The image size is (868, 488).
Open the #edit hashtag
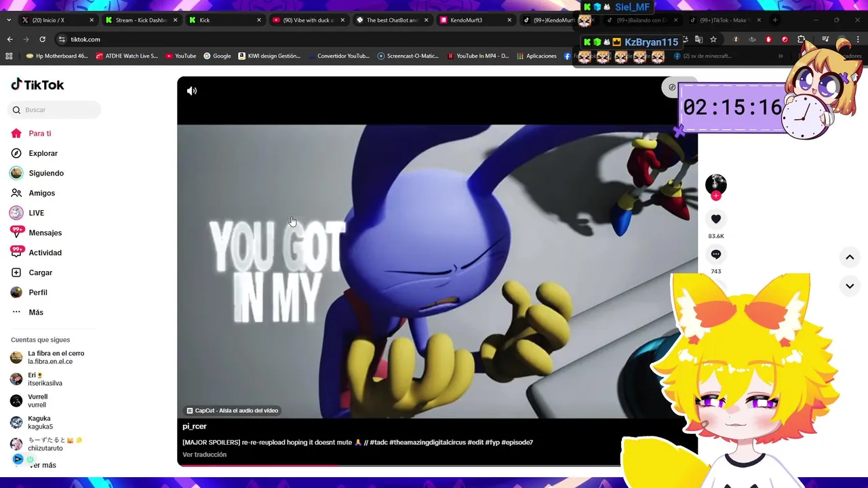click(x=475, y=442)
